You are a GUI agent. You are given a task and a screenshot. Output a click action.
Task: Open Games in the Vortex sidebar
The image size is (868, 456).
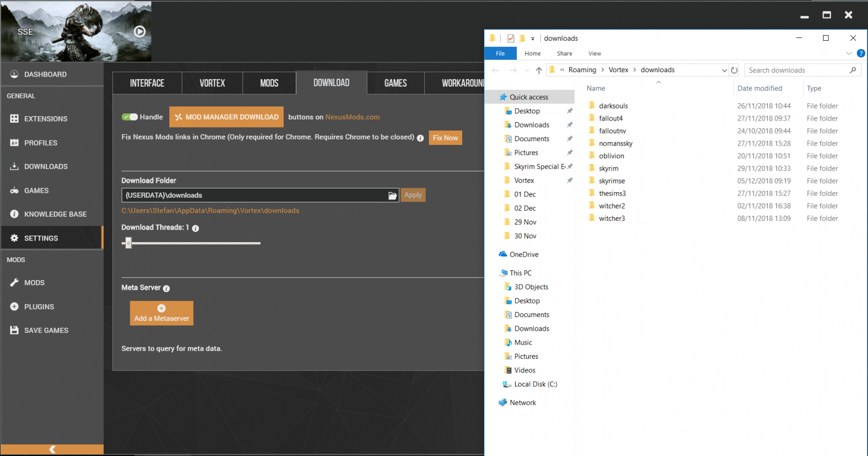click(x=52, y=191)
